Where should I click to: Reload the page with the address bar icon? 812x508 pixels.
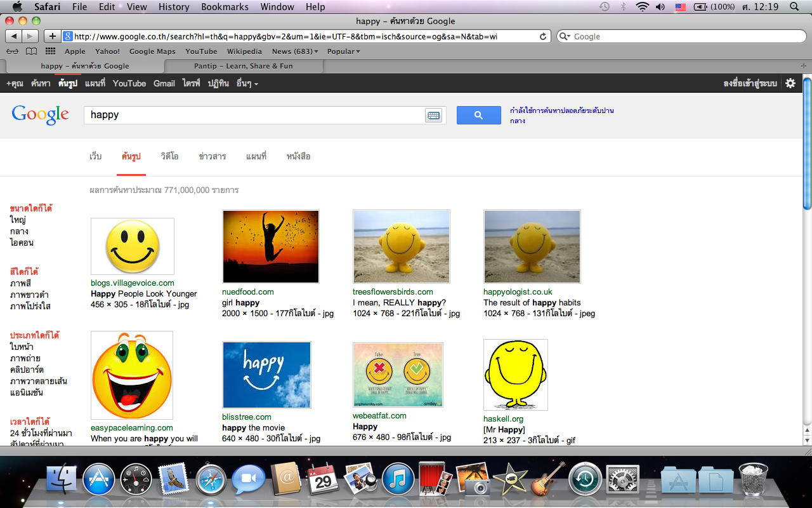click(x=543, y=37)
